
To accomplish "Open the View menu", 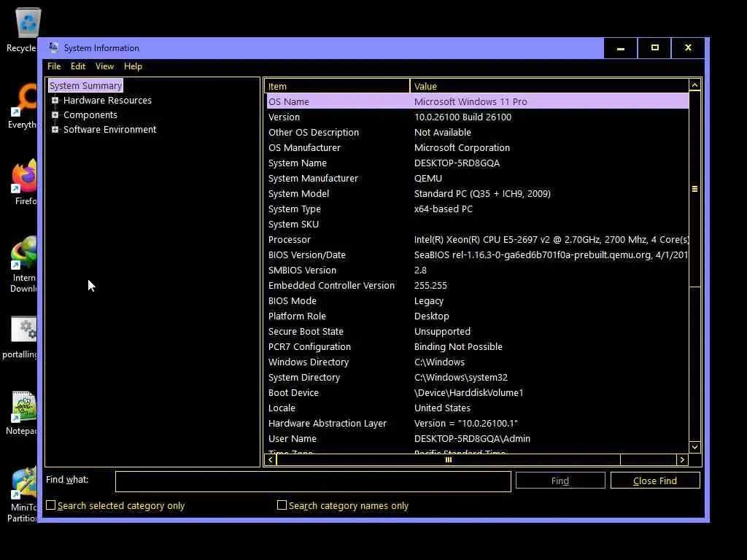I will (104, 66).
